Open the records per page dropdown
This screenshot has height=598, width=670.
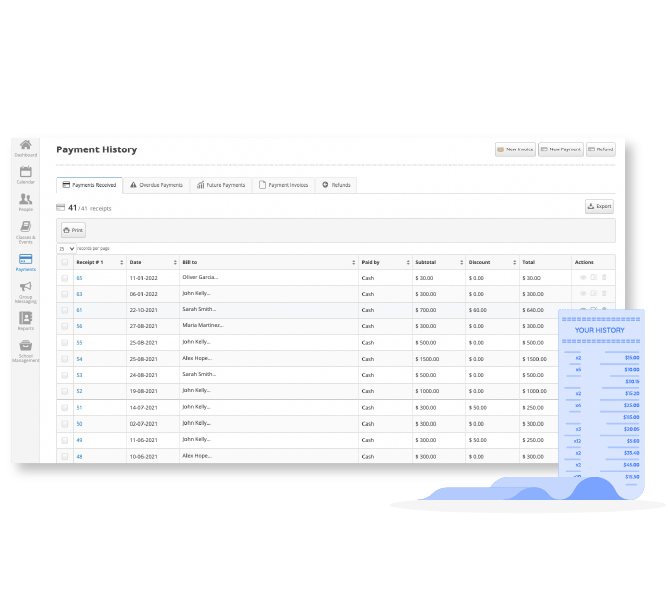66,248
